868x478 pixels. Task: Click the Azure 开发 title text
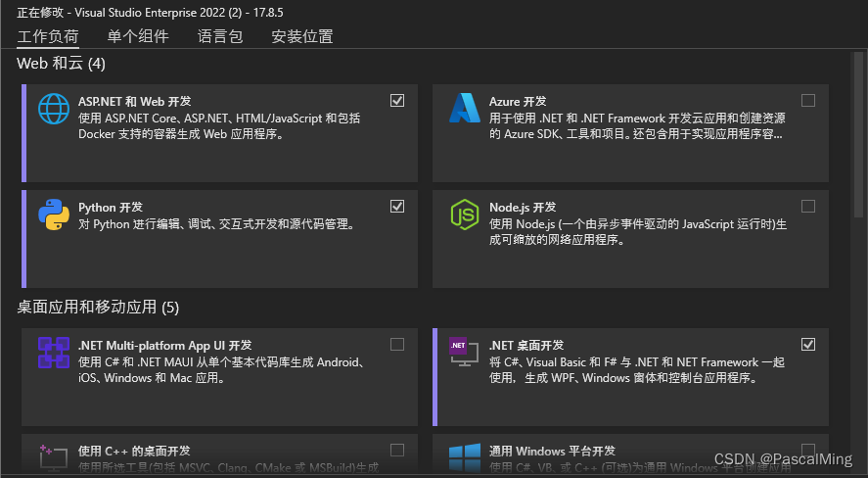pos(518,101)
